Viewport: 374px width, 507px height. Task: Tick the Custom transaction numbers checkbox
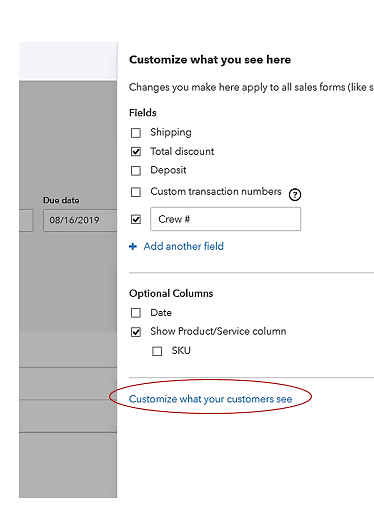[x=136, y=192]
